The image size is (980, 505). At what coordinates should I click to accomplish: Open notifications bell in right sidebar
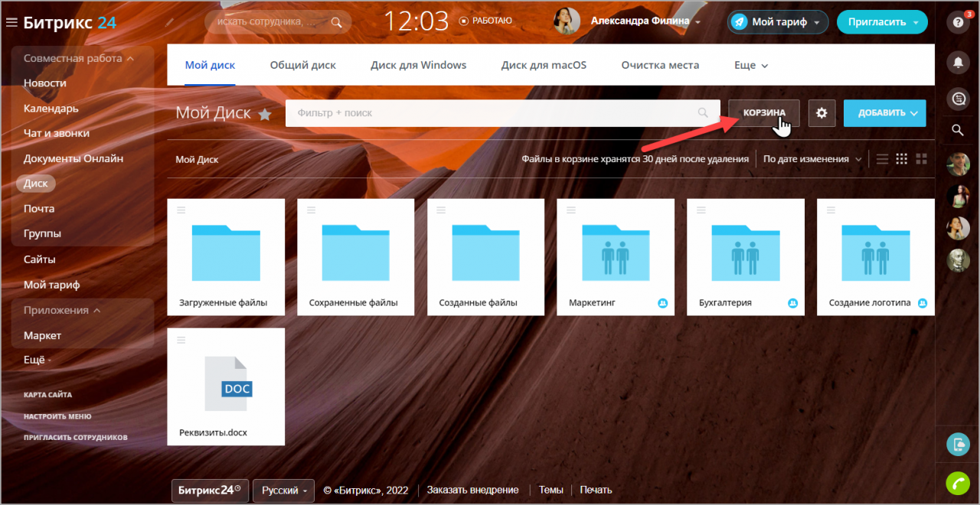(x=957, y=63)
